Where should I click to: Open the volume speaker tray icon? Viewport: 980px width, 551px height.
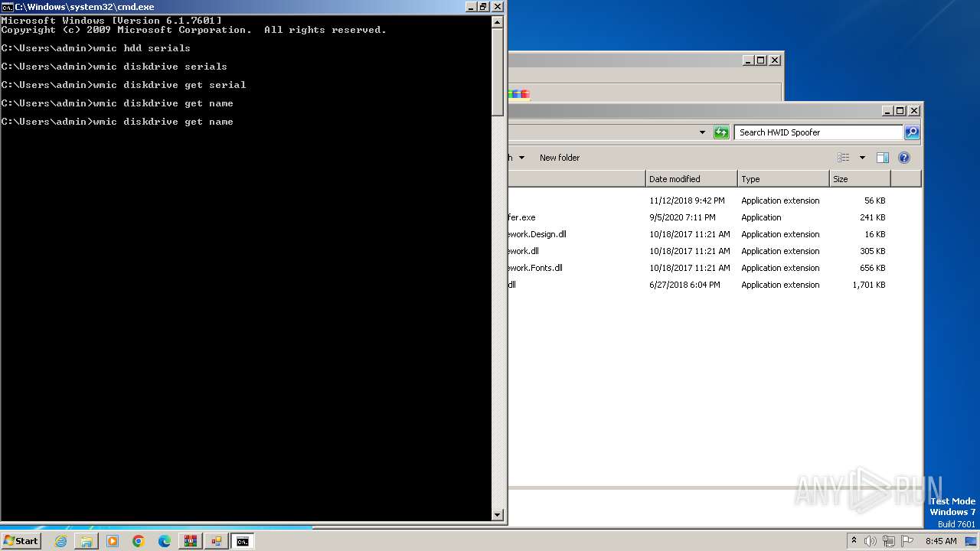pos(871,541)
